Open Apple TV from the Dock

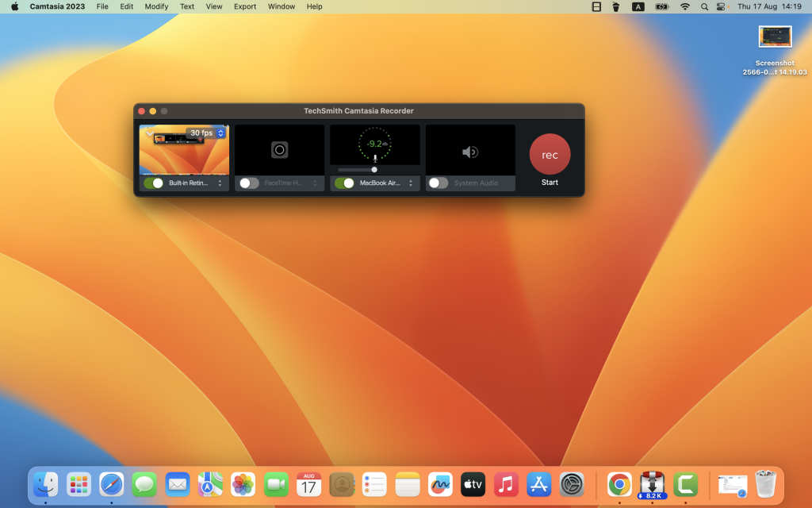pyautogui.click(x=473, y=485)
